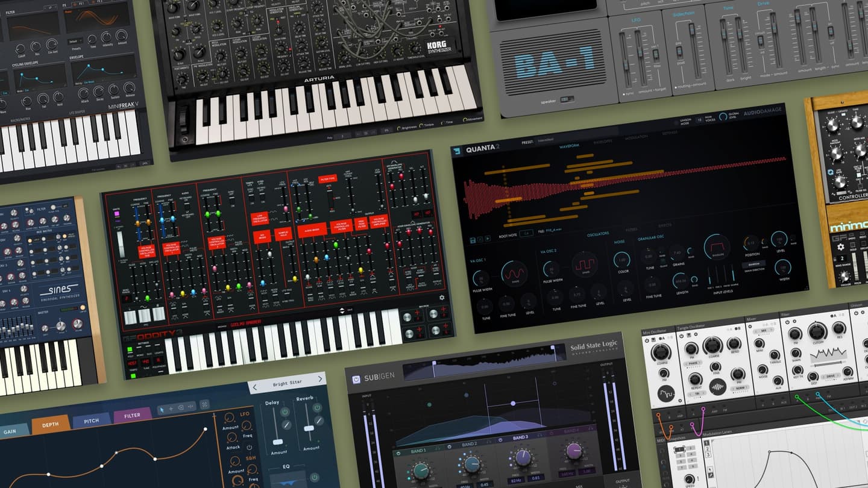This screenshot has height=488, width=868.
Task: Click the pencil tool in Modulation Lanes
Action: [711, 475]
